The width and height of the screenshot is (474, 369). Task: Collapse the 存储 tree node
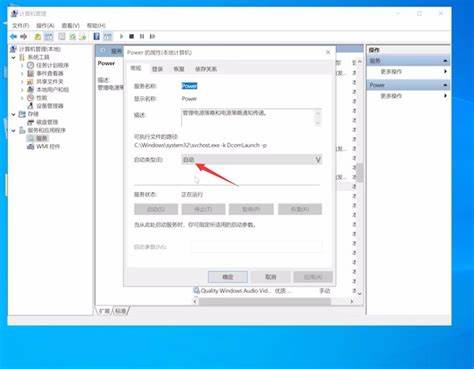(14, 114)
